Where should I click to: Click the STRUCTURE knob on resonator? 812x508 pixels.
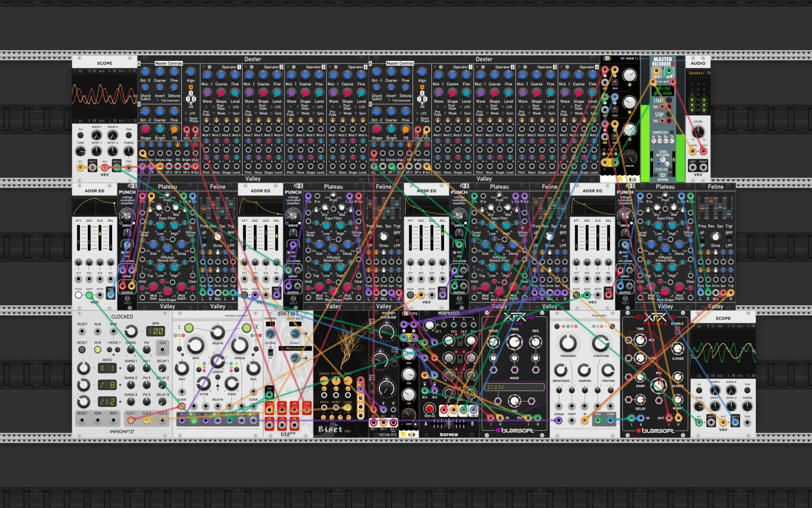point(601,342)
